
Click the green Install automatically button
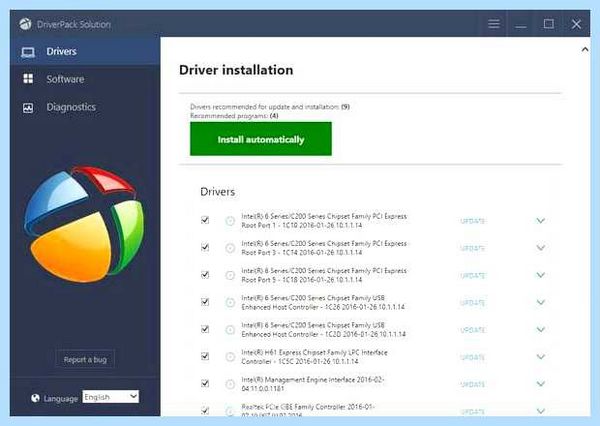261,139
